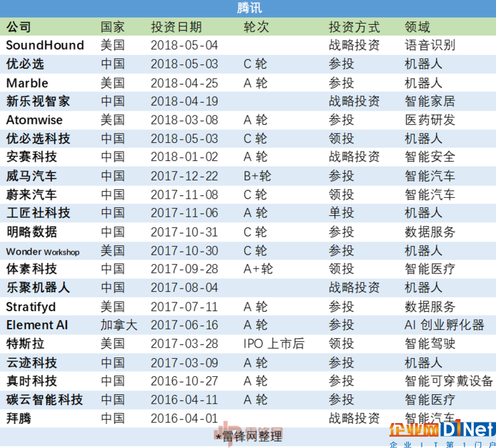Screen dimensions: 496x448
Task: Click the *雷锋网整理 source note
Action: click(248, 437)
